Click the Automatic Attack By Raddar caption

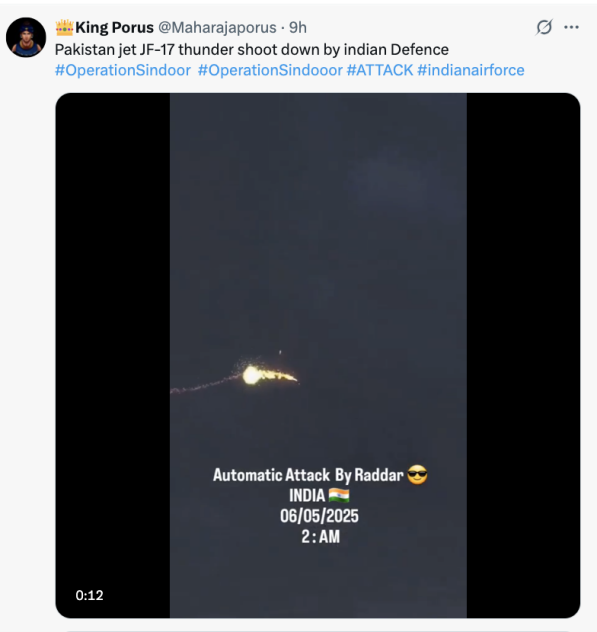[308, 475]
